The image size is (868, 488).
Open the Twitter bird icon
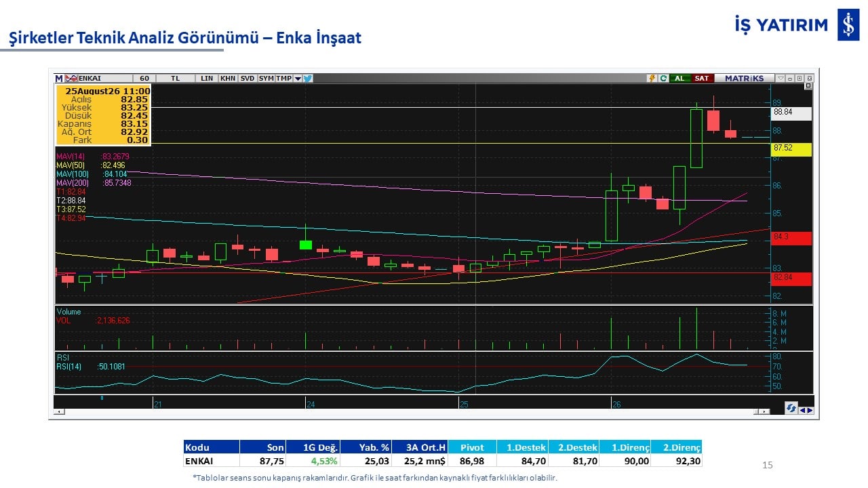click(x=308, y=79)
